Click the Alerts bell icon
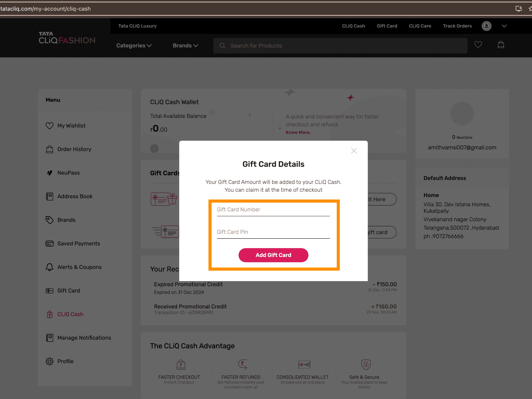The width and height of the screenshot is (532, 399). click(x=50, y=267)
